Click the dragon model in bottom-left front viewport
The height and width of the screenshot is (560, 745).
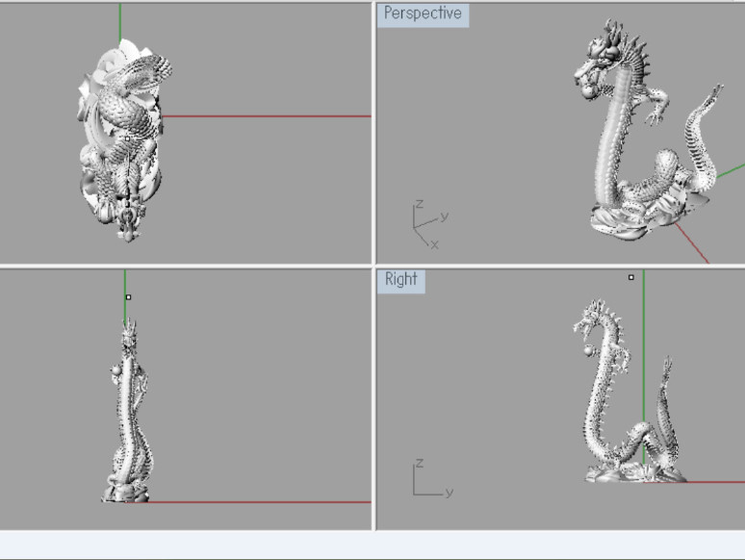pyautogui.click(x=127, y=411)
